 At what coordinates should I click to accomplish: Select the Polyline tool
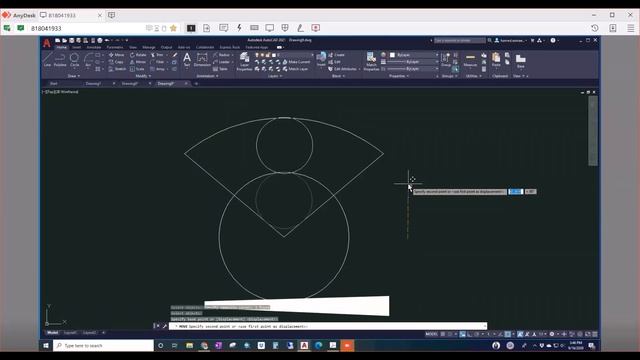[x=60, y=60]
